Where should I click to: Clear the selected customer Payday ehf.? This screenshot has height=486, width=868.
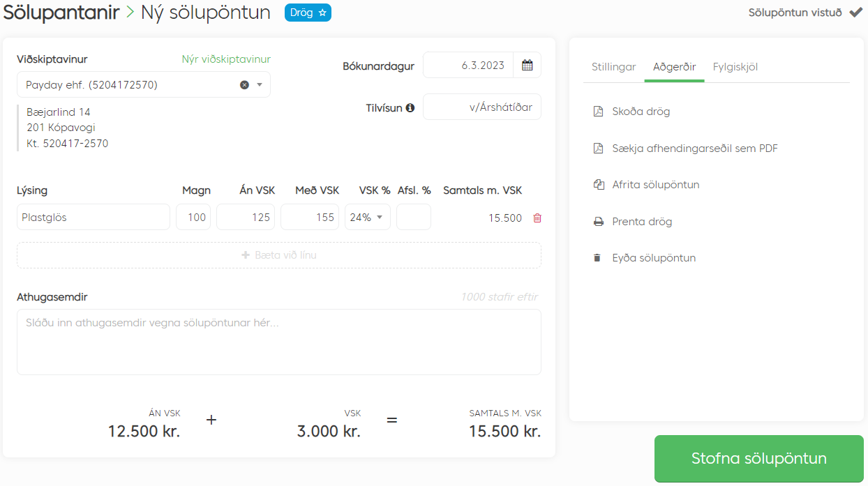(244, 85)
